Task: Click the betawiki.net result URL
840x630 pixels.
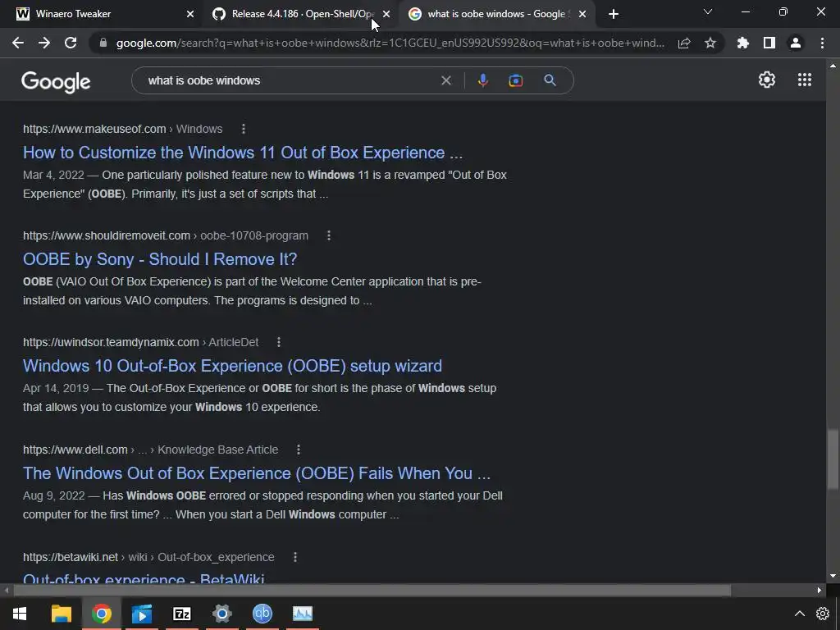Action: [71, 557]
